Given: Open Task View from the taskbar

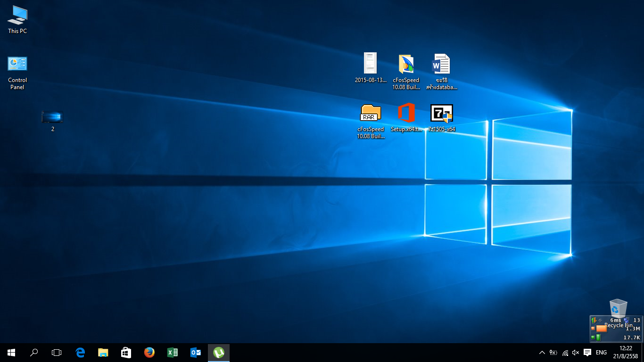Looking at the screenshot, I should [57, 353].
